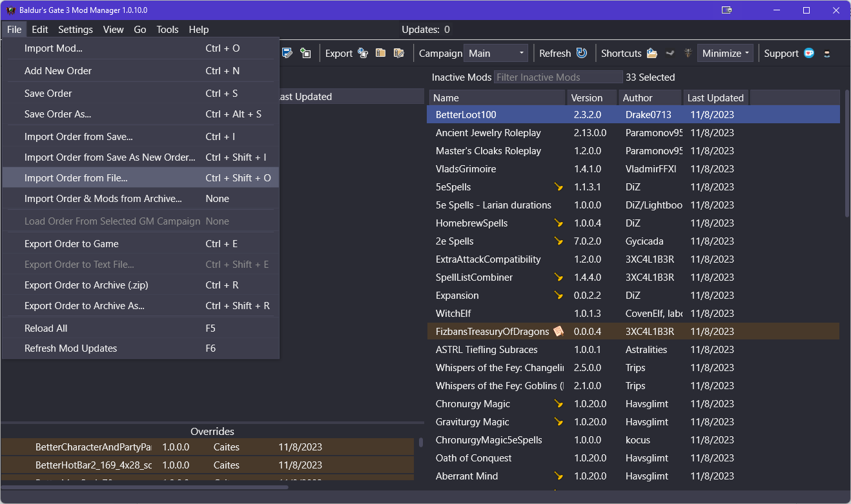Open the Settings menu
This screenshot has width=851, height=504.
click(76, 29)
